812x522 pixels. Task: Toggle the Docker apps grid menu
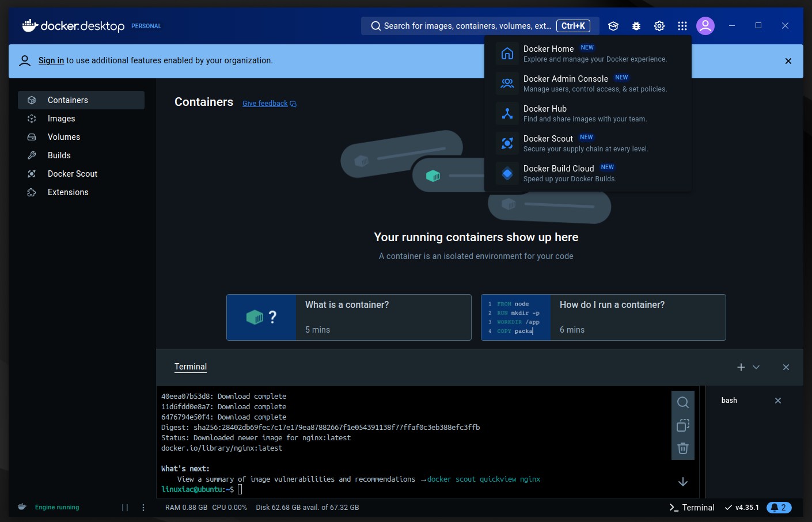click(x=682, y=26)
